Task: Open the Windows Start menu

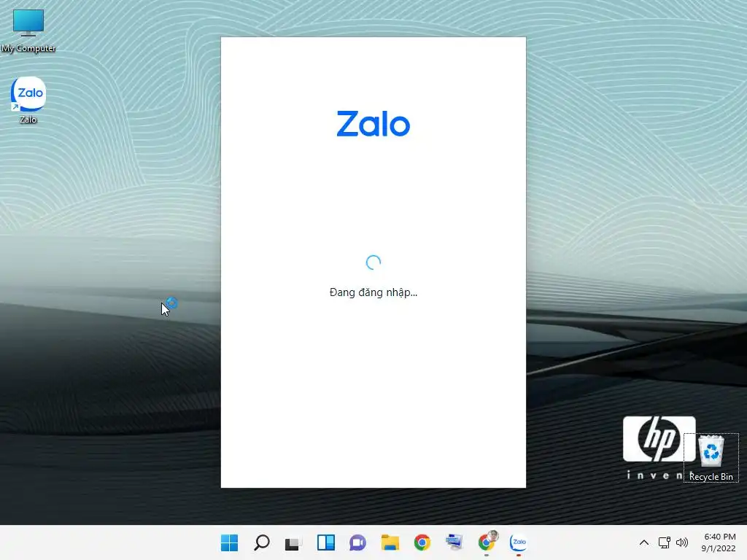Action: coord(230,542)
